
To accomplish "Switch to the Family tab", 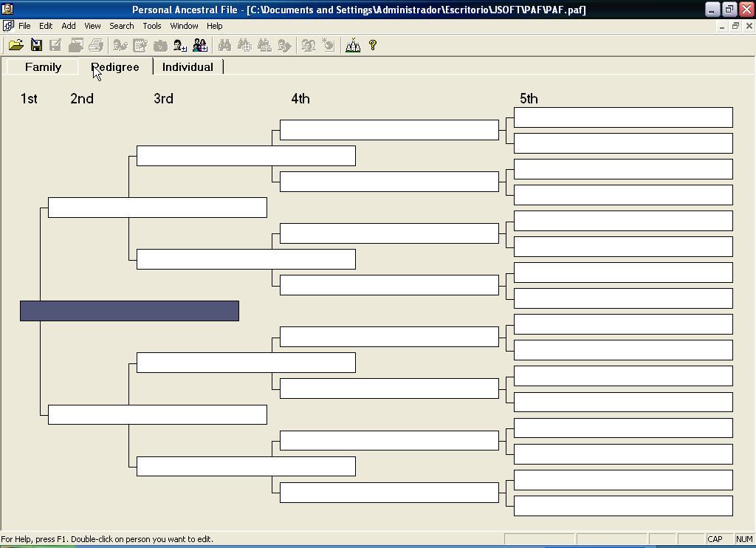I will [42, 66].
